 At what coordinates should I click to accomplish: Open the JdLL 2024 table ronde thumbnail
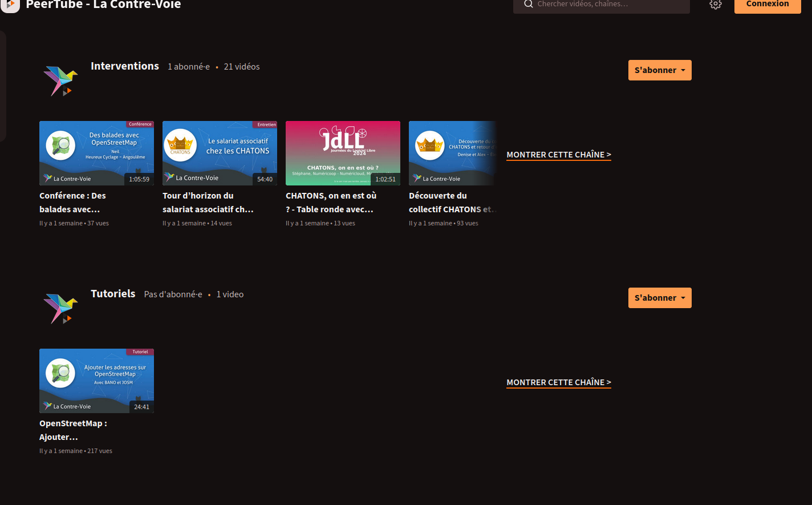(343, 153)
